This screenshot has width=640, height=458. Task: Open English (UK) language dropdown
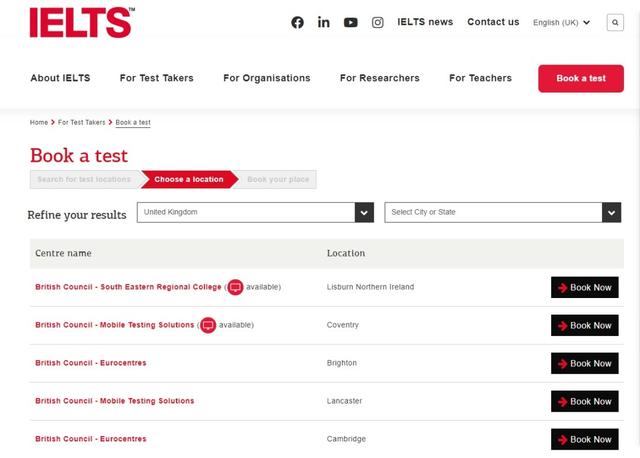point(561,22)
